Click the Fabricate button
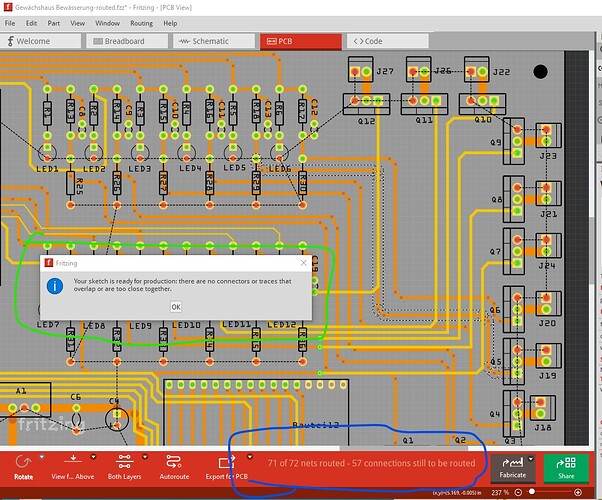The image size is (602, 500). [513, 468]
